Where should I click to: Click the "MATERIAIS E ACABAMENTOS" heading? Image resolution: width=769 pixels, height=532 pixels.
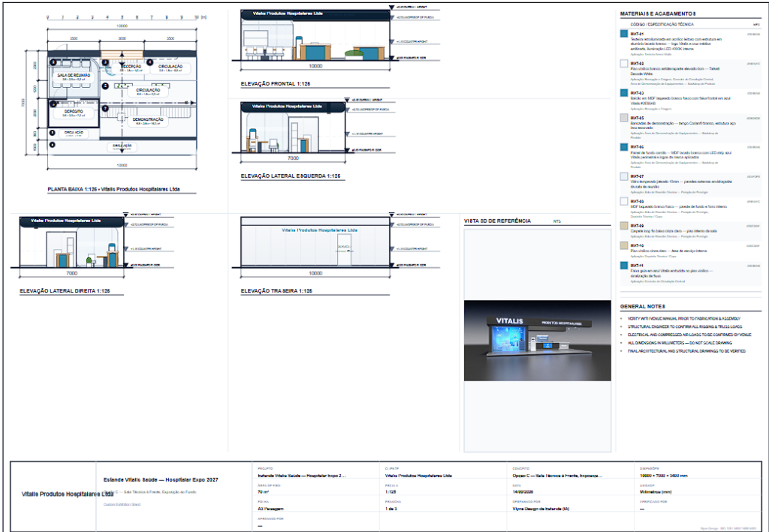[658, 14]
